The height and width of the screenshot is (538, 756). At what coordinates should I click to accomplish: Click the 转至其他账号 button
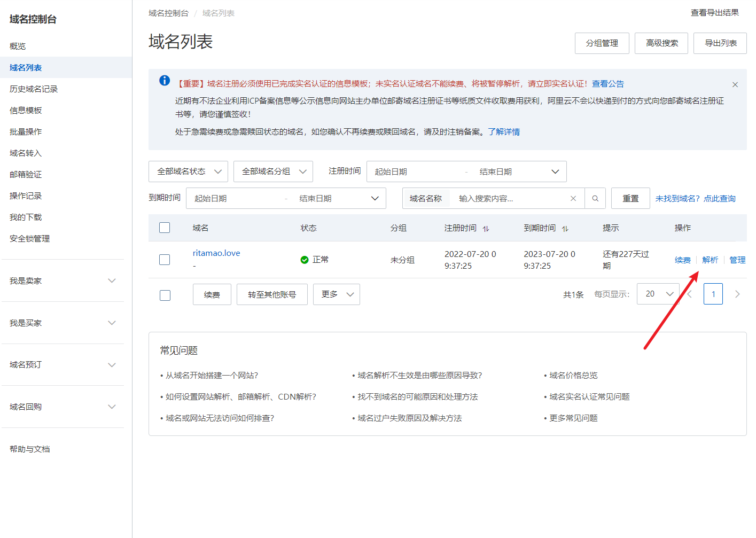272,294
